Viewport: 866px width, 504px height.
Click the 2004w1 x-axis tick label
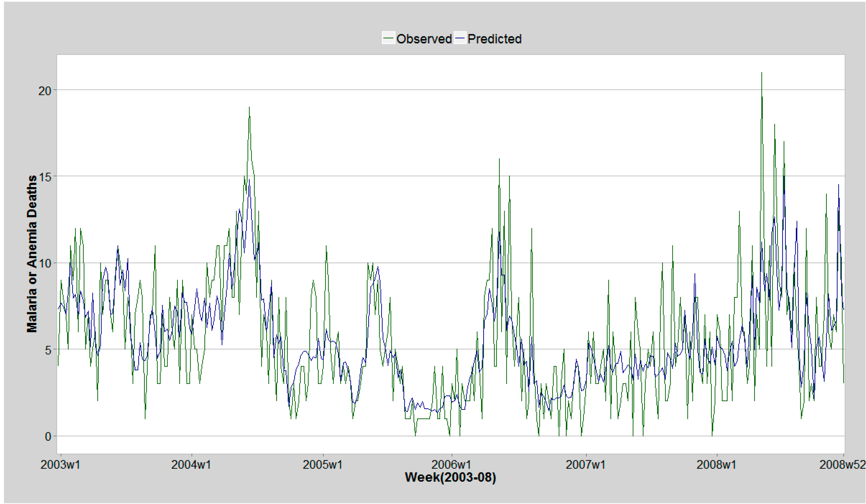(191, 465)
